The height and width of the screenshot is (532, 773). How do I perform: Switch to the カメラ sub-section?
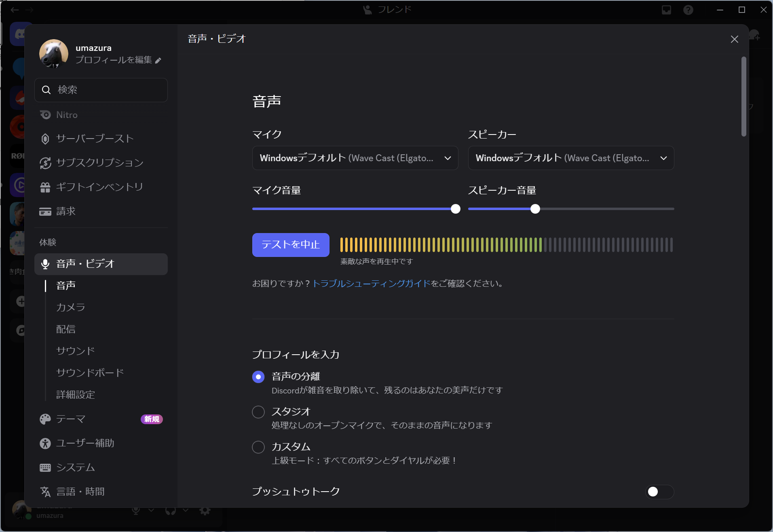[x=71, y=307]
